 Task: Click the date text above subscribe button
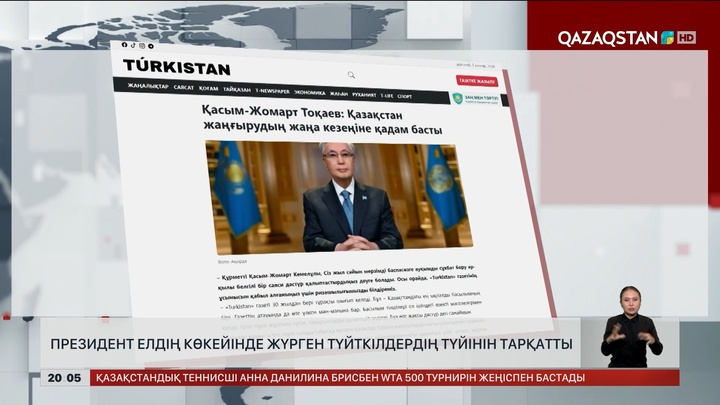[x=475, y=66]
